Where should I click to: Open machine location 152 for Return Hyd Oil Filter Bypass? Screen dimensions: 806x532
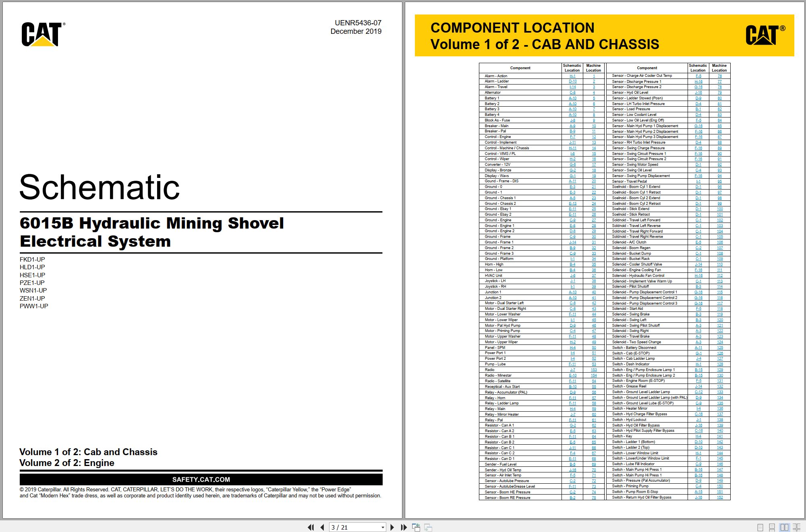point(720,497)
